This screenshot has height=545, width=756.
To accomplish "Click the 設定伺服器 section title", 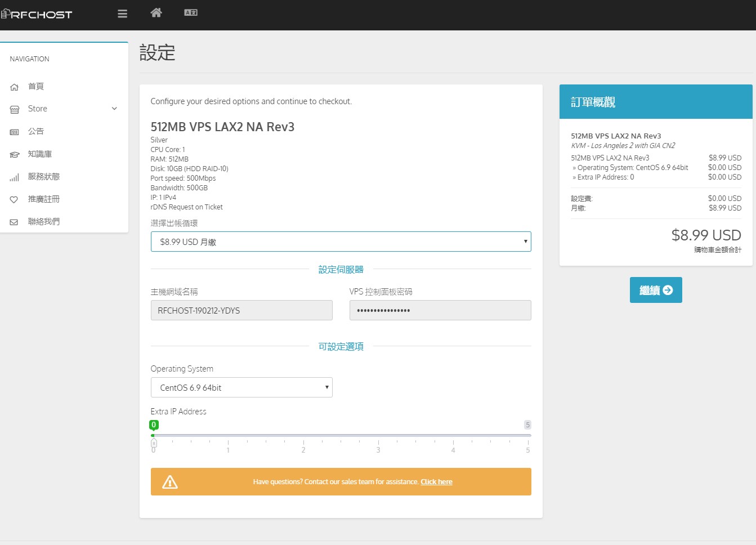I will point(341,270).
